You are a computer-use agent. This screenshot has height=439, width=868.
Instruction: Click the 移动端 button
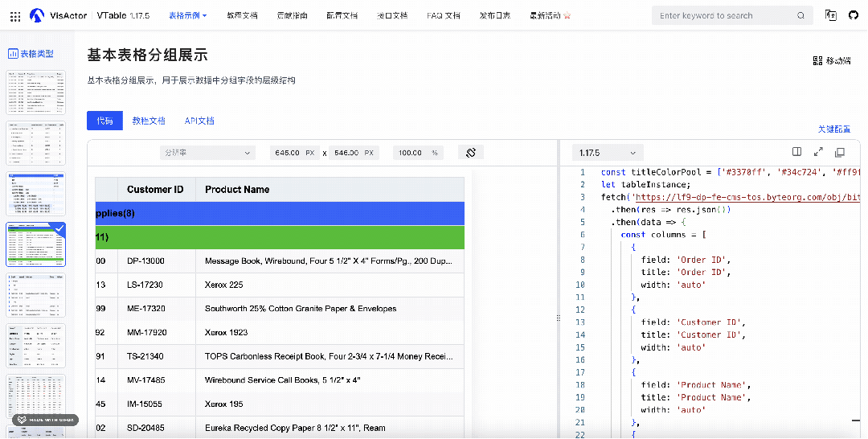[x=832, y=61]
